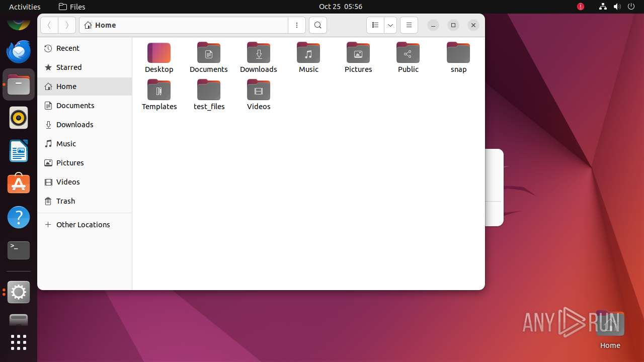The height and width of the screenshot is (362, 644).
Task: Click the Home desktop icon
Action: 610,330
